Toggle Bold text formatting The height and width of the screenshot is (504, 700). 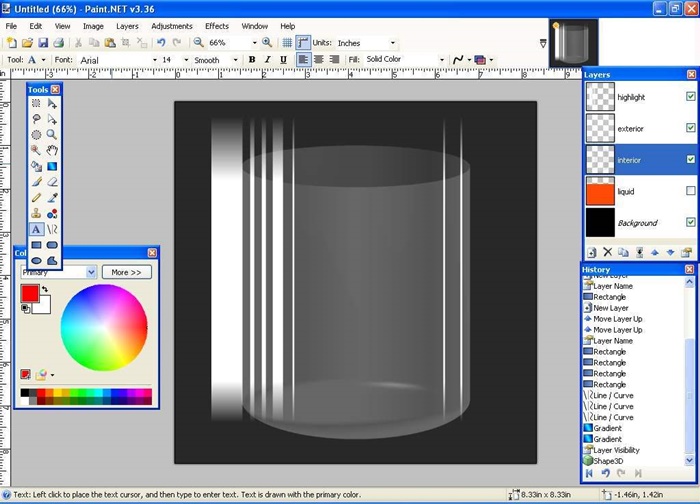(x=252, y=59)
